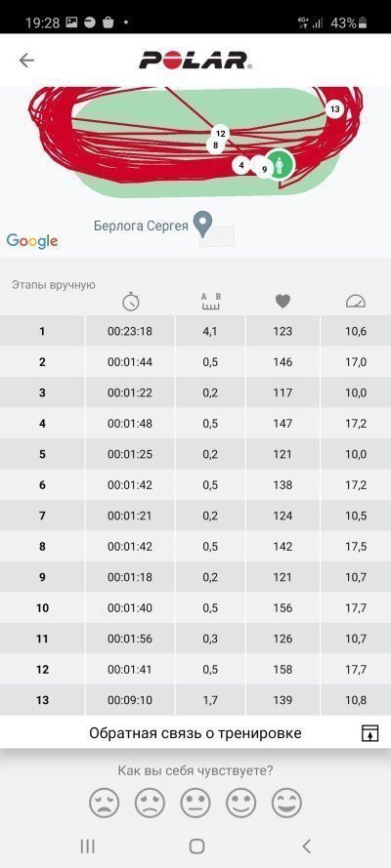The height and width of the screenshot is (868, 391).
Task: Tap the speedometer pace column icon
Action: (x=356, y=302)
